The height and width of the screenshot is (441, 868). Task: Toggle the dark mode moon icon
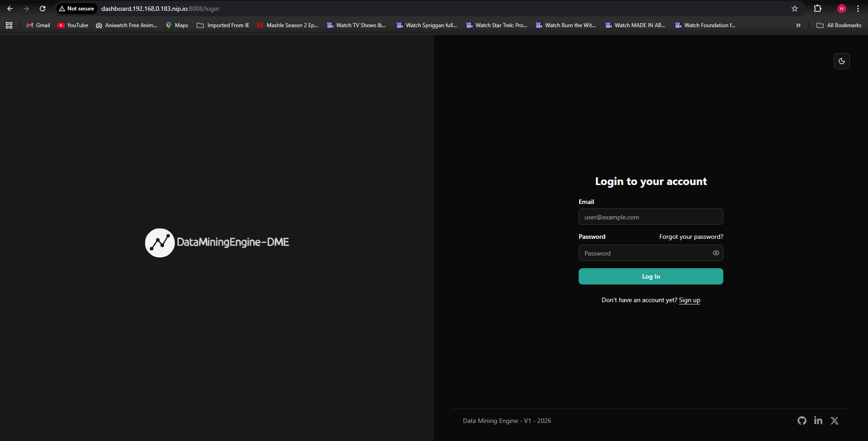tap(841, 61)
